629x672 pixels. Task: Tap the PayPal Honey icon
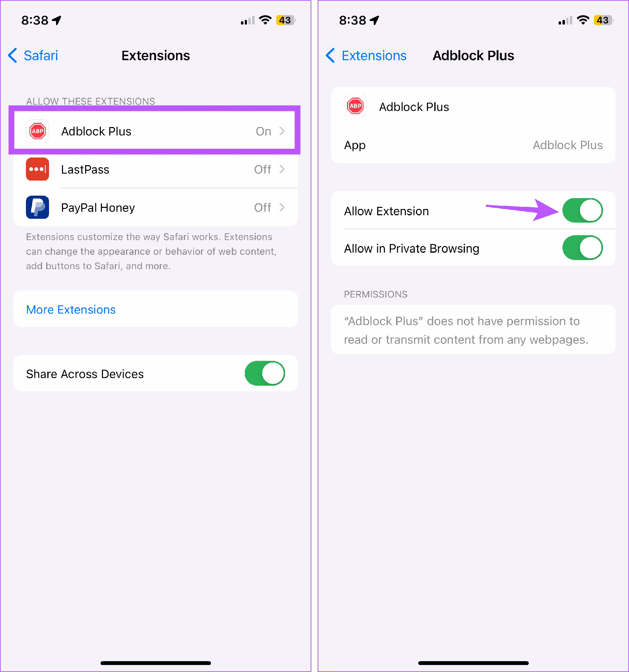(x=37, y=207)
